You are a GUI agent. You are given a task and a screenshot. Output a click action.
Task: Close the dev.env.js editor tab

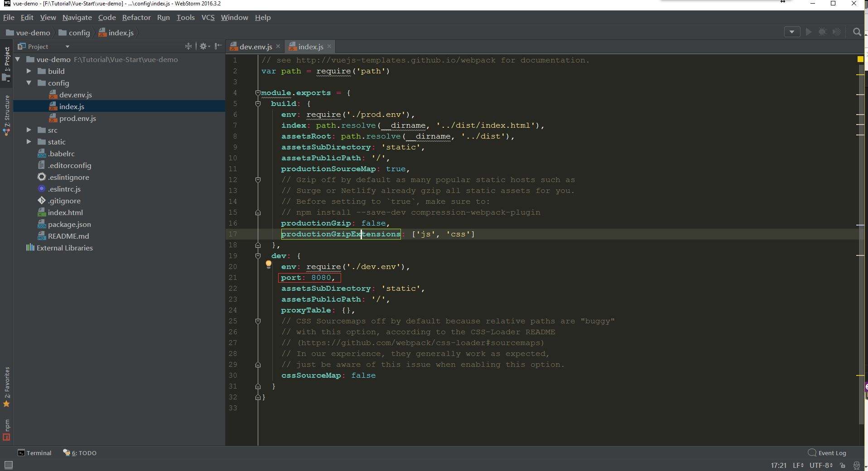pos(278,46)
